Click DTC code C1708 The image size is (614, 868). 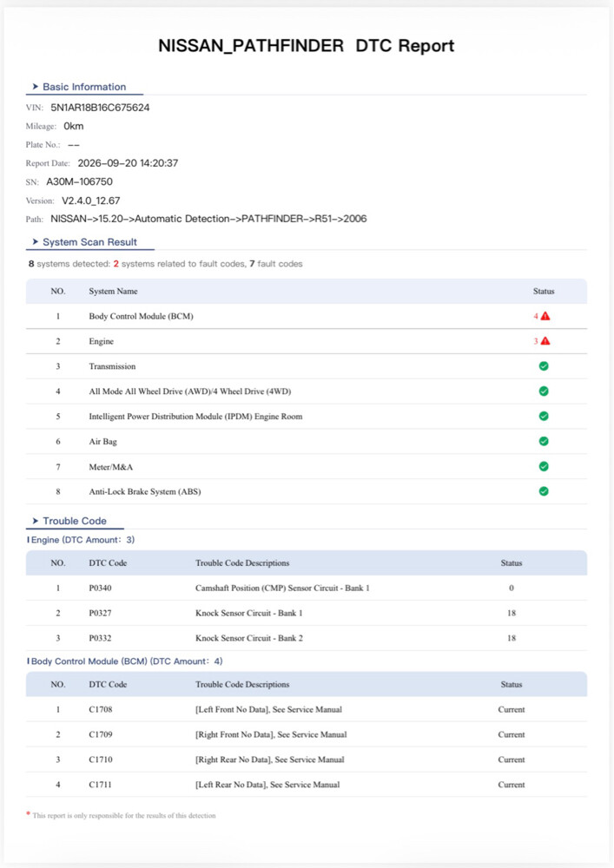coord(101,710)
